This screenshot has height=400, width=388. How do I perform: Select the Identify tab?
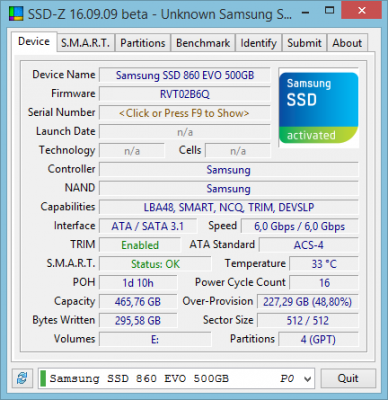[259, 43]
